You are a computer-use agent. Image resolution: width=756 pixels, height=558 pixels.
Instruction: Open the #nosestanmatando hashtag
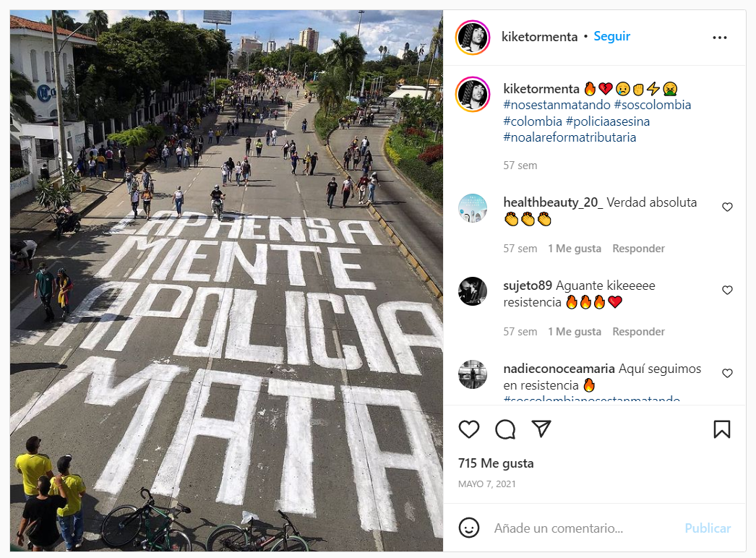(557, 105)
